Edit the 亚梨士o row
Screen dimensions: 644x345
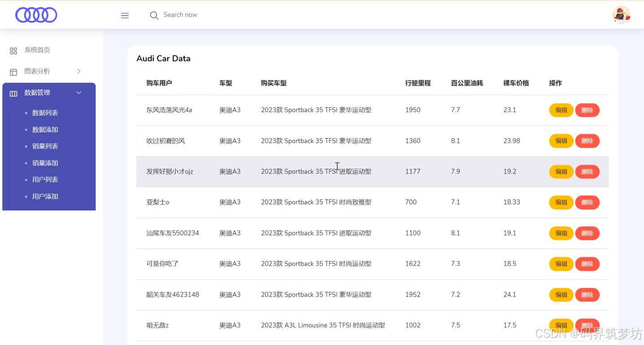pos(561,202)
